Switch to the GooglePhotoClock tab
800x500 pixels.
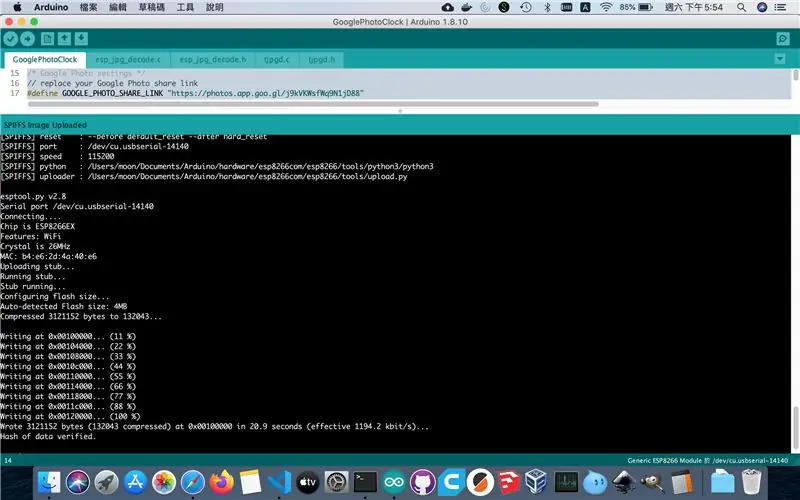(x=45, y=60)
